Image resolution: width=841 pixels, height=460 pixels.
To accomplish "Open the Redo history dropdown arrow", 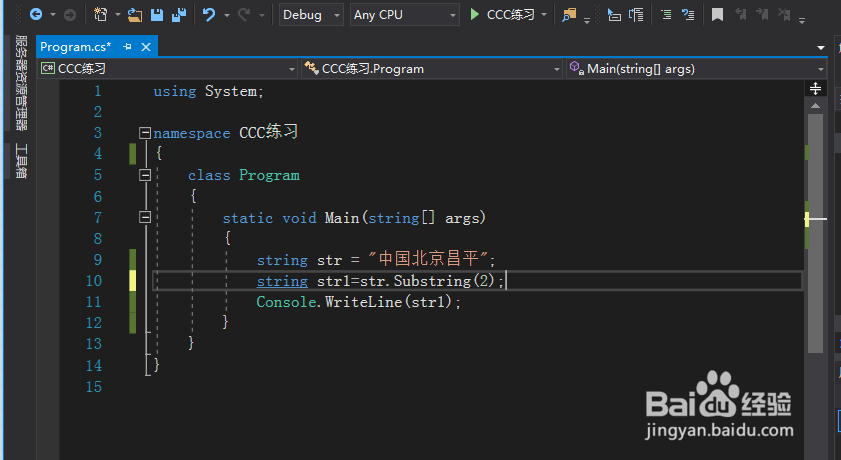I will click(x=262, y=15).
